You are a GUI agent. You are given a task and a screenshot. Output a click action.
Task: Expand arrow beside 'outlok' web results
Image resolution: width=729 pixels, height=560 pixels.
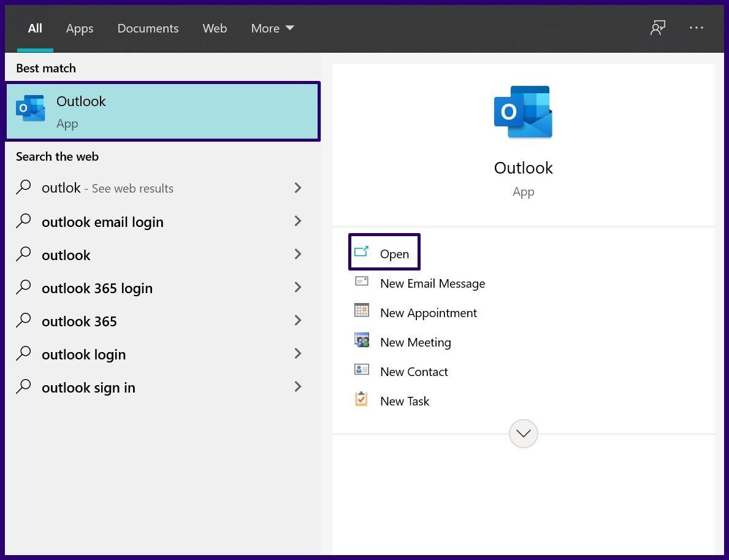pyautogui.click(x=298, y=188)
